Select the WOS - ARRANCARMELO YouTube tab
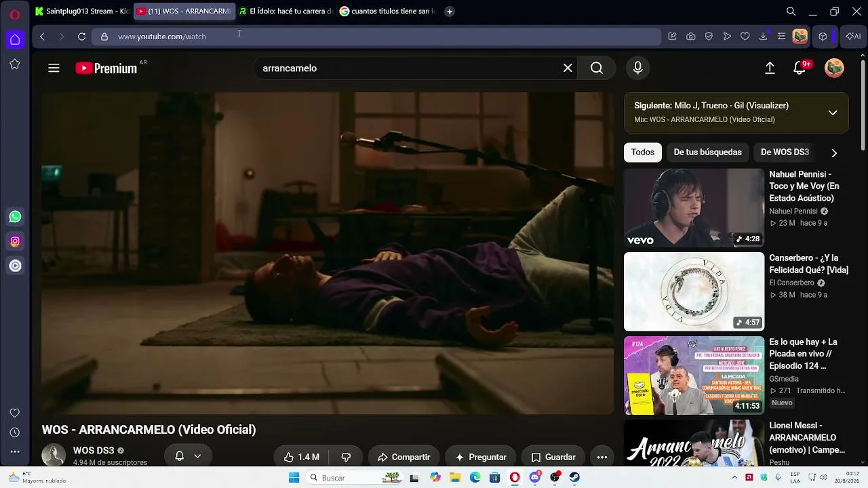Screen dimensions: 868x488 click(184, 12)
